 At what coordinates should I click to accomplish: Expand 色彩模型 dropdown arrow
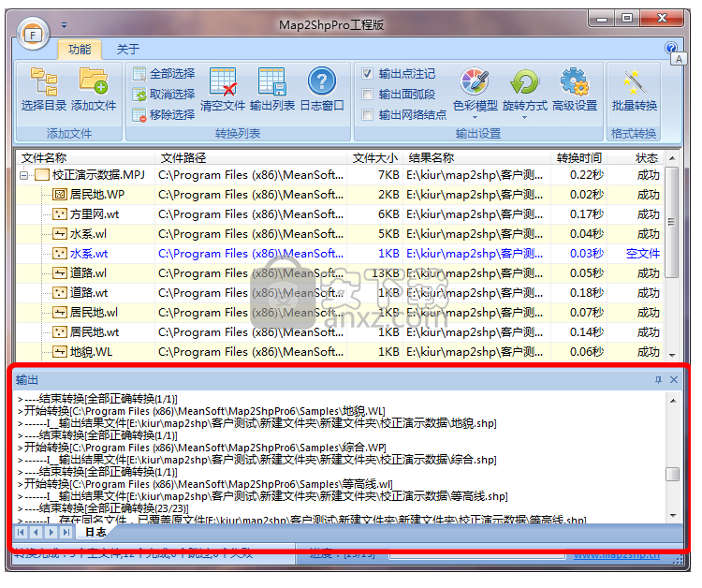pyautogui.click(x=475, y=118)
